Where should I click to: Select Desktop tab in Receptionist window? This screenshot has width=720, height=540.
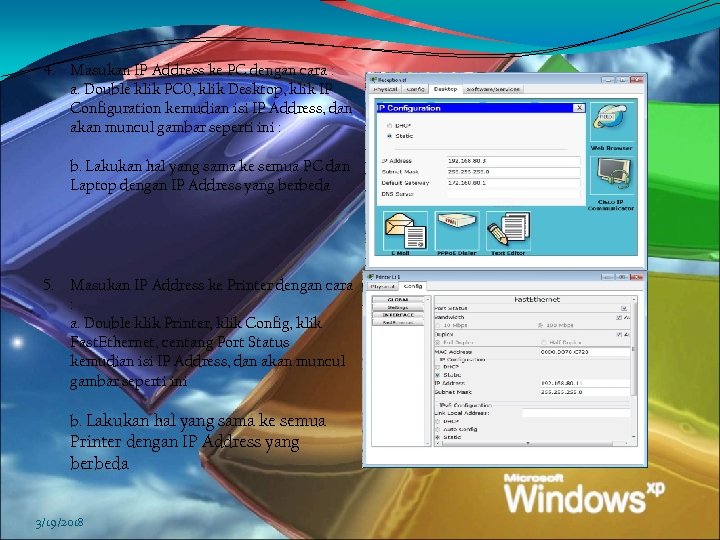[445, 89]
